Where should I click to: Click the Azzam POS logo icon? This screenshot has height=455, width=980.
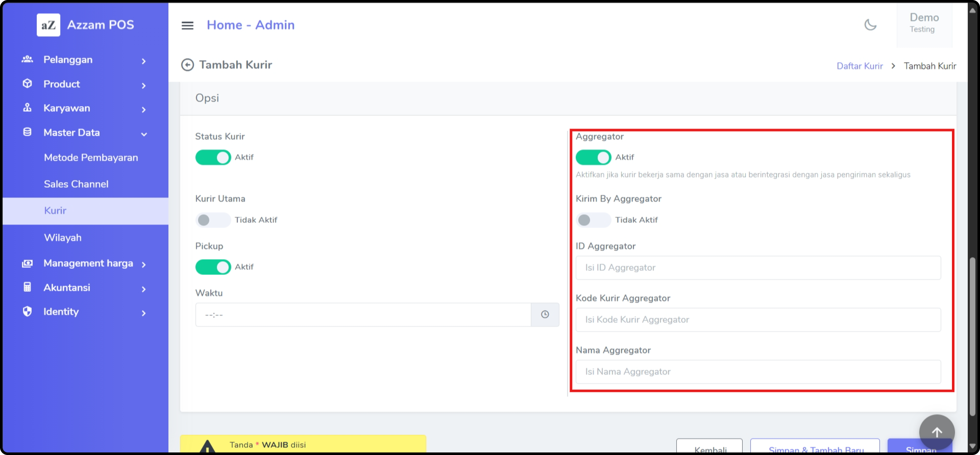48,25
